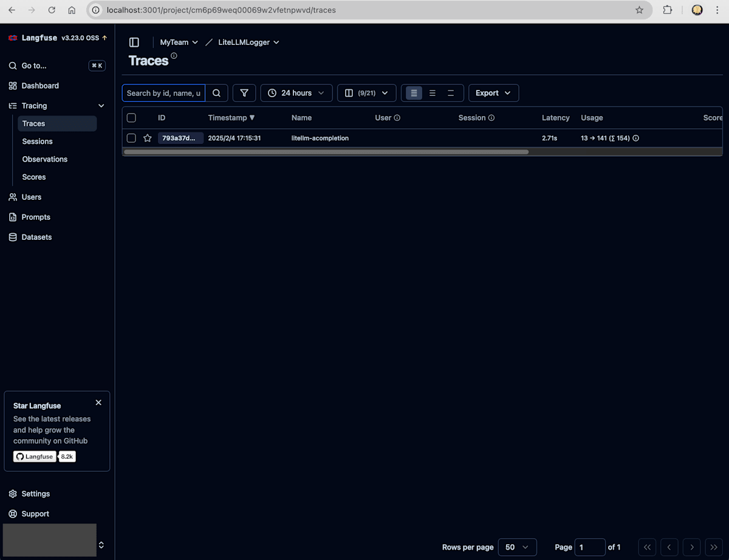Select the small row height icon
The height and width of the screenshot is (560, 729).
[414, 93]
